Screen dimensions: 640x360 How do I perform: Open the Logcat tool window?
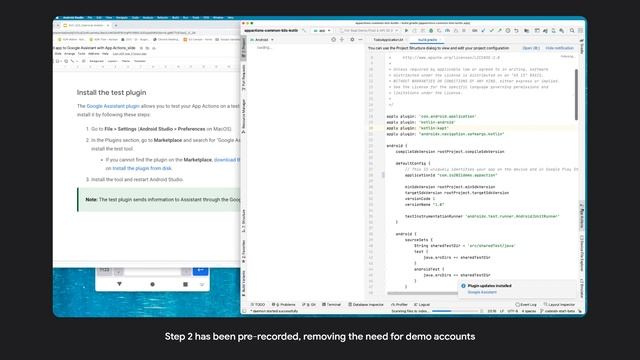[x=422, y=304]
